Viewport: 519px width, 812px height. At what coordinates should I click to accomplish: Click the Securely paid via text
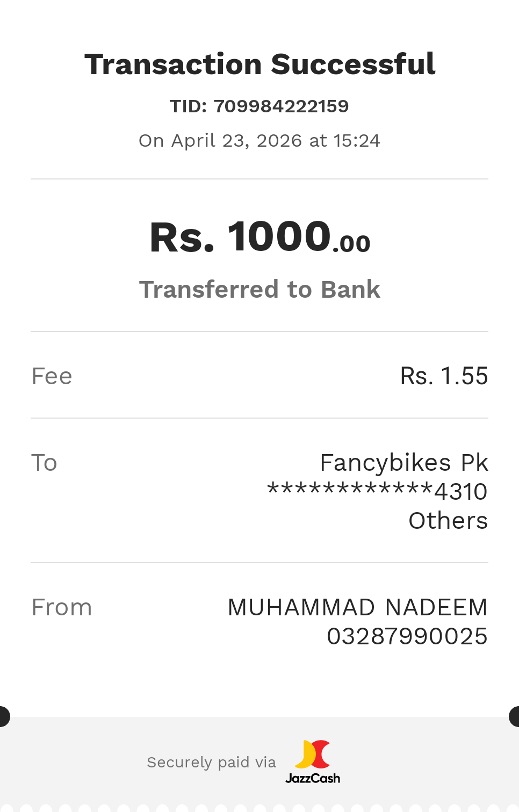[x=211, y=762]
